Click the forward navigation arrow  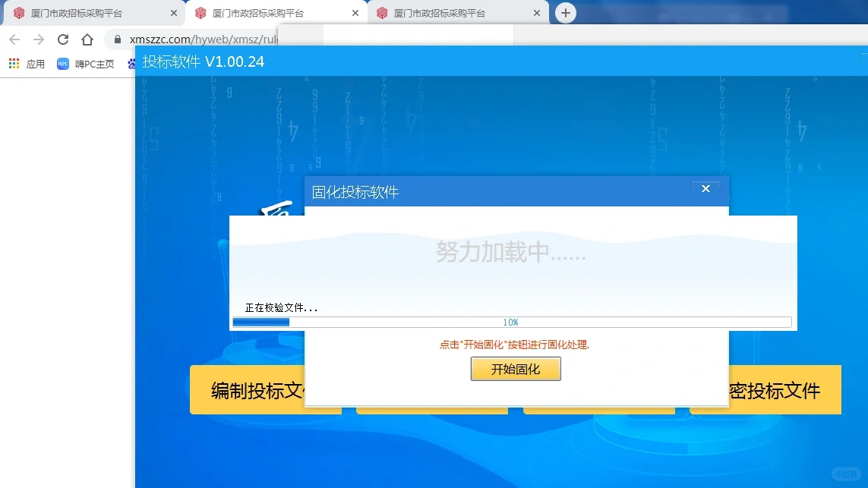[39, 39]
